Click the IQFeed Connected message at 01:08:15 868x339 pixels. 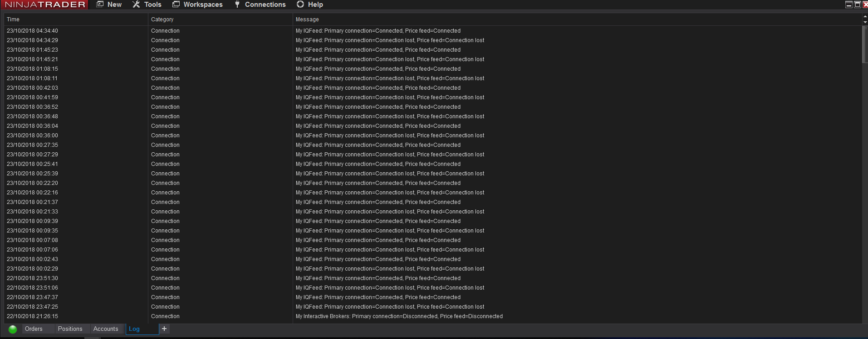tap(378, 69)
